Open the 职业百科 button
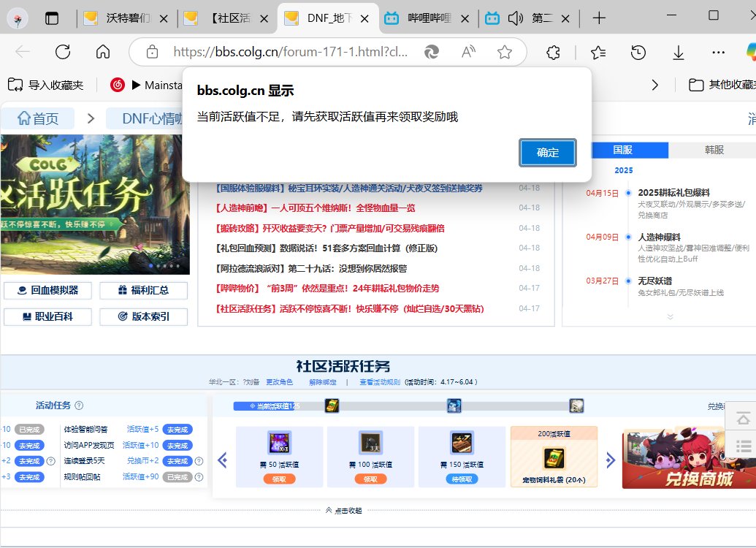This screenshot has height=548, width=756. click(47, 317)
